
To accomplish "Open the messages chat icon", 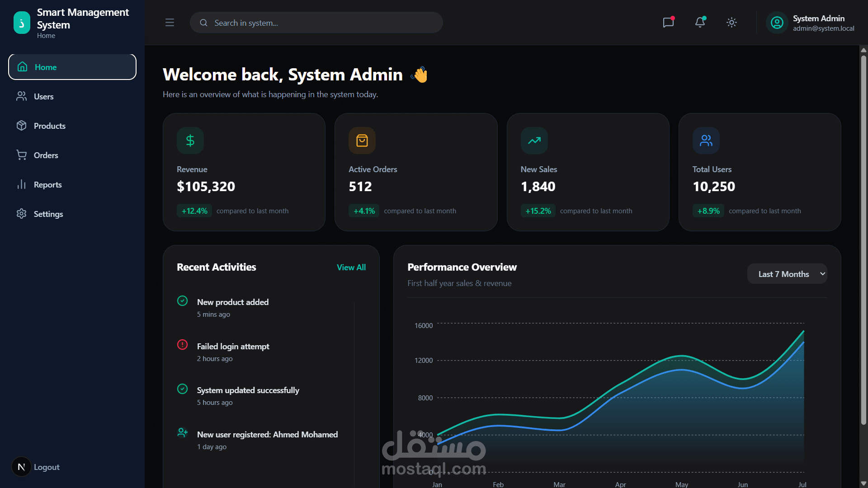I will point(668,22).
